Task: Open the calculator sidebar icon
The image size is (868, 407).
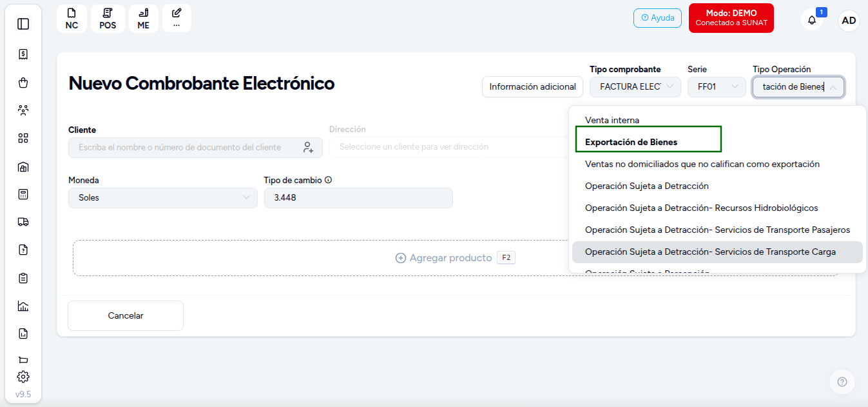Action: click(23, 194)
